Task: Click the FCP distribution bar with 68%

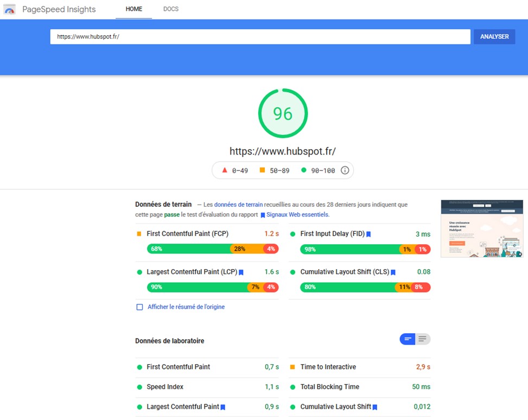Action: click(213, 249)
